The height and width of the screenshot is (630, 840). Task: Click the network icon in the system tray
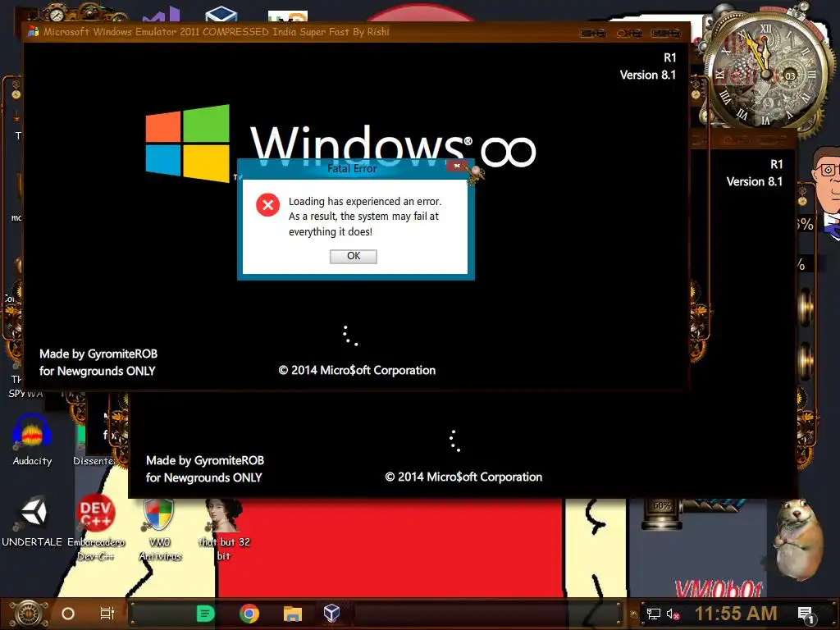click(654, 614)
